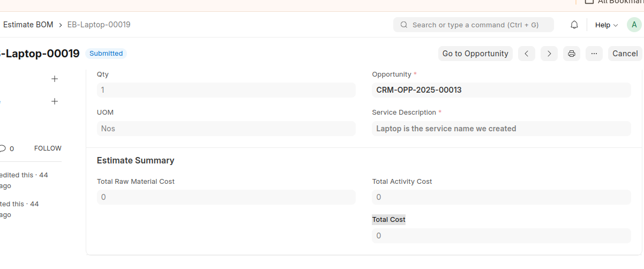Expand the Help dropdown
This screenshot has height=269, width=644.
[x=606, y=25]
